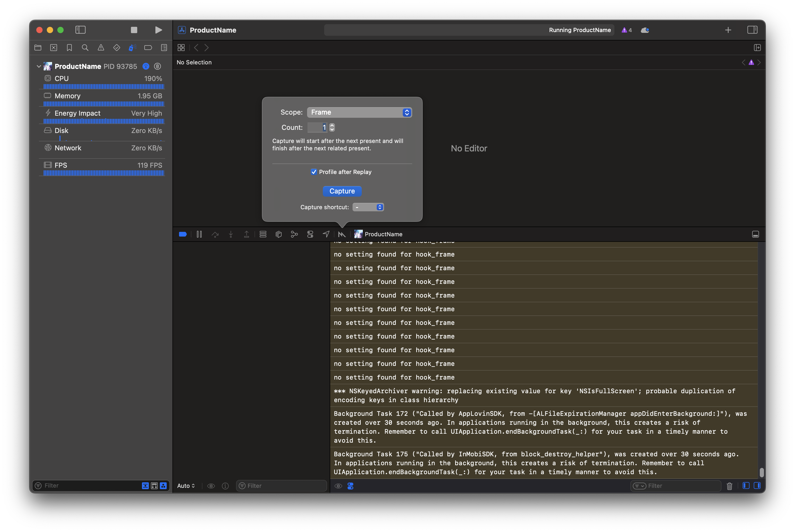Toggle the navigator sidebar visibility
The width and height of the screenshot is (795, 532).
[80, 30]
